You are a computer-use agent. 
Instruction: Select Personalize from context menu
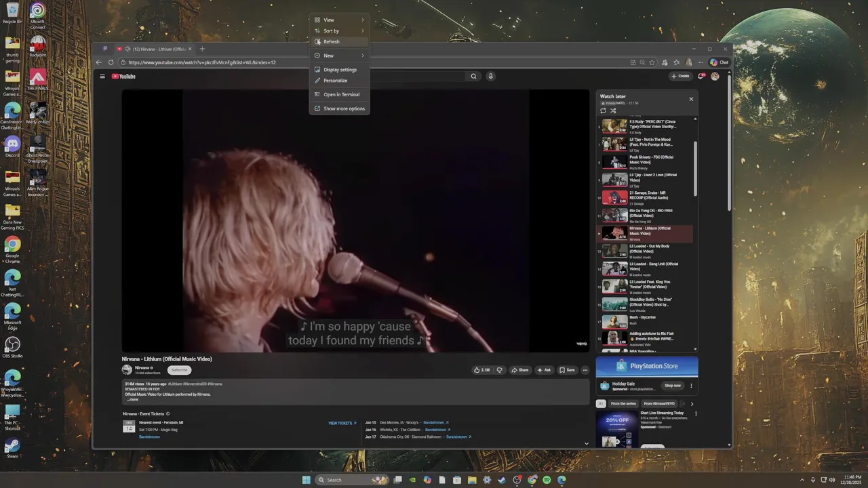339,81
